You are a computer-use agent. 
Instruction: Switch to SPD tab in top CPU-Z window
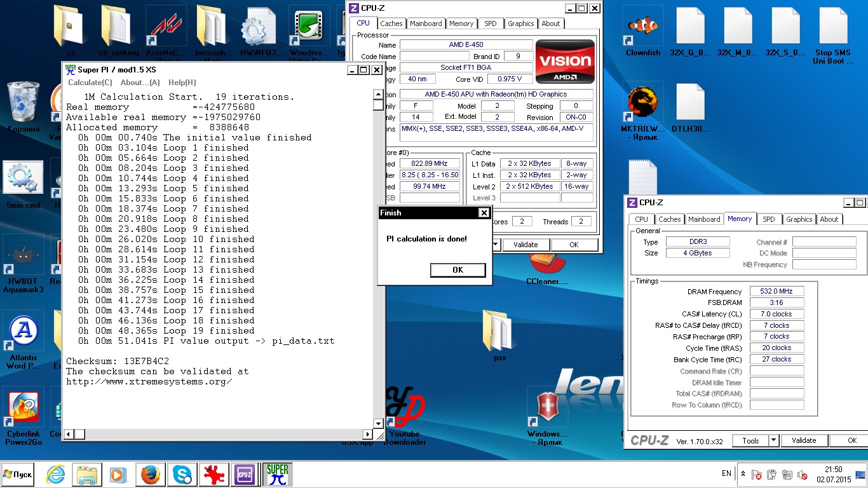(x=491, y=24)
